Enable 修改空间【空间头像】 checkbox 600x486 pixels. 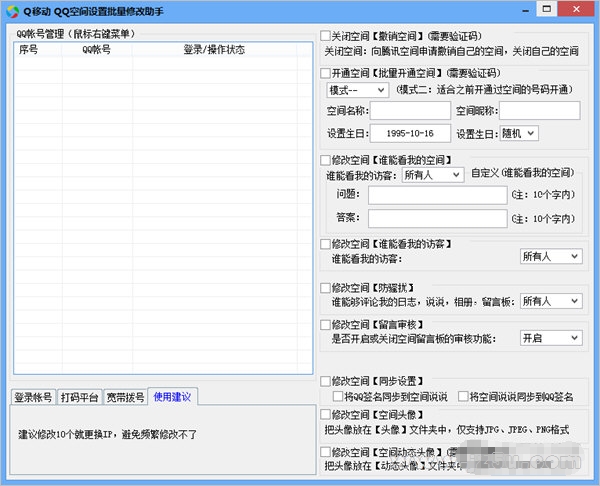click(325, 414)
